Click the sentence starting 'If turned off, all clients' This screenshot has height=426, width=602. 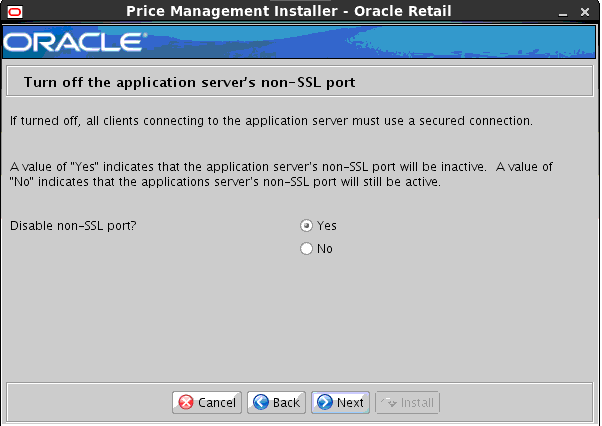[271, 121]
